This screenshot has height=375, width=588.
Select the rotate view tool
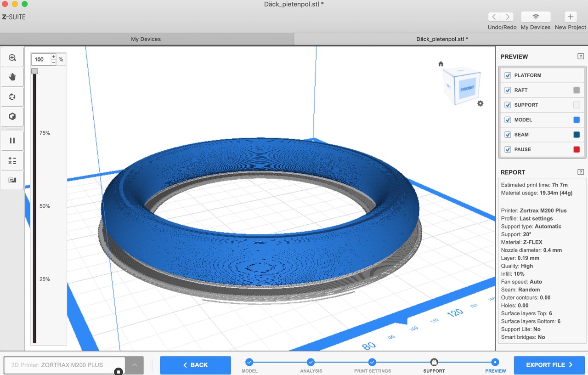click(x=12, y=97)
